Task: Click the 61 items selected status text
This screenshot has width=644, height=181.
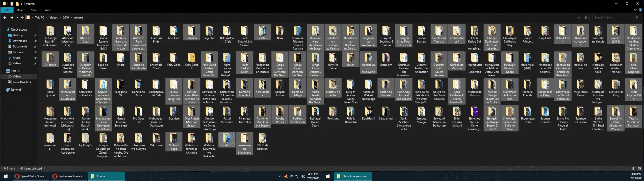Action: pos(31,168)
